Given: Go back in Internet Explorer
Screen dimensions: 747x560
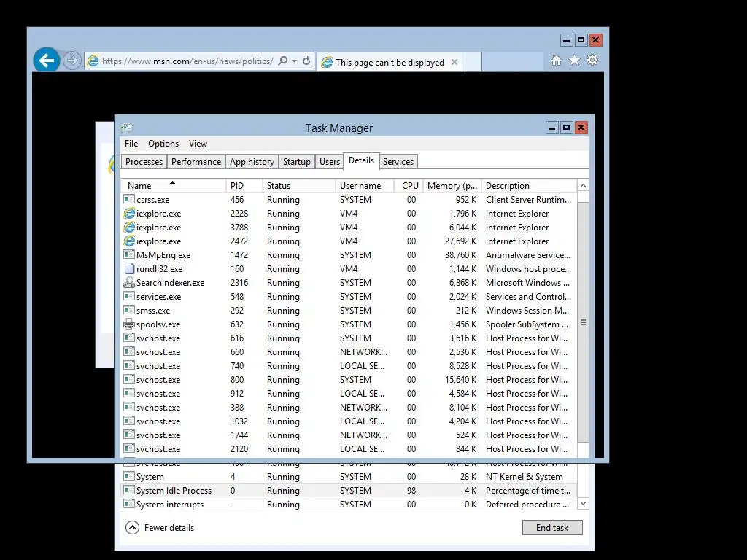Looking at the screenshot, I should click(x=46, y=61).
